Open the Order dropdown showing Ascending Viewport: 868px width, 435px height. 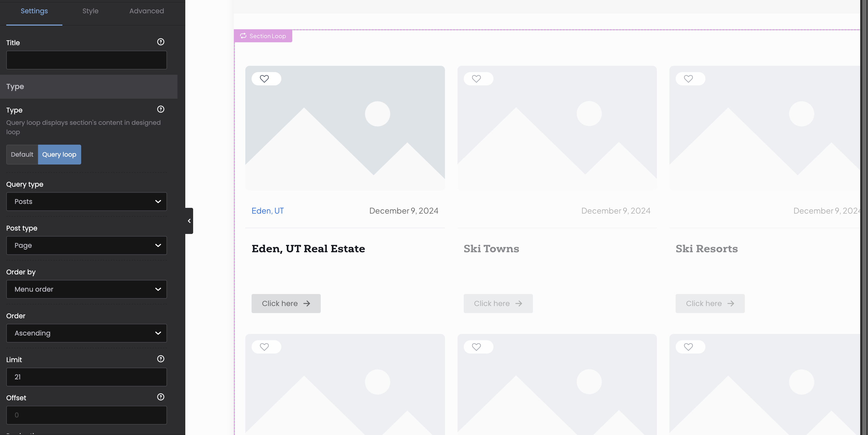[x=87, y=333]
